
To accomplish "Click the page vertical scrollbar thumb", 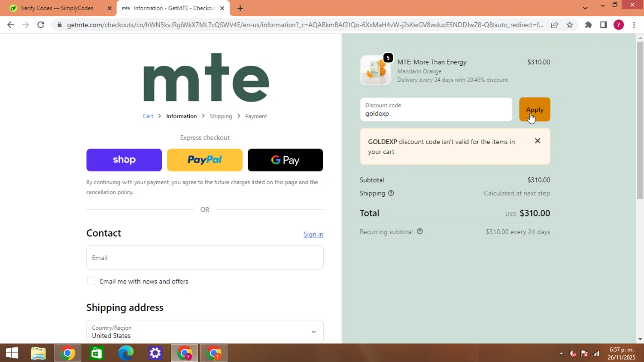I will pyautogui.click(x=640, y=121).
